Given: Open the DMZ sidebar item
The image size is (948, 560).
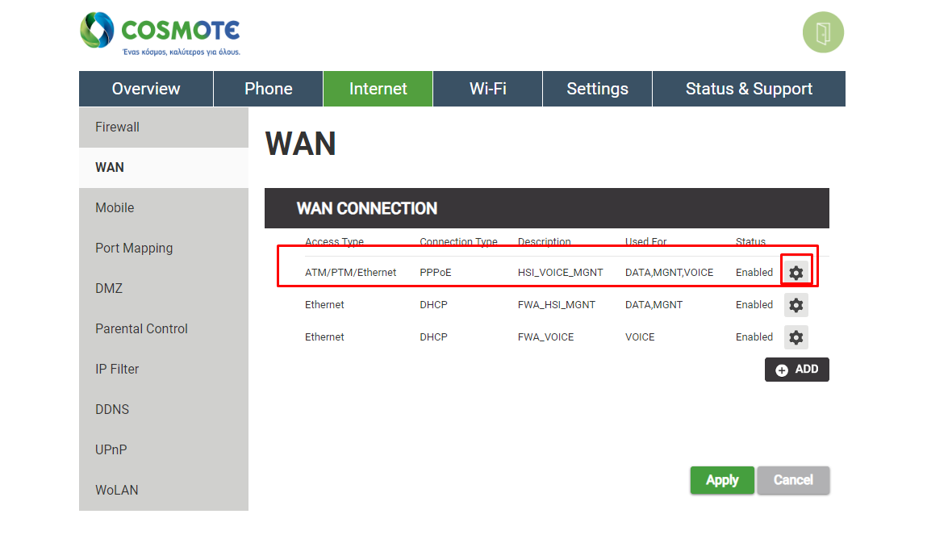Looking at the screenshot, I should tap(109, 289).
